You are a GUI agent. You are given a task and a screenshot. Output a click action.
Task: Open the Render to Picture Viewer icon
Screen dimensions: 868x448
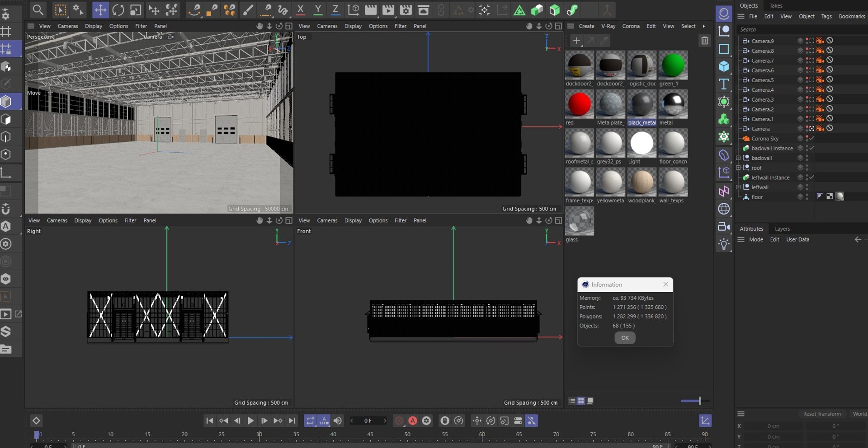click(x=388, y=10)
